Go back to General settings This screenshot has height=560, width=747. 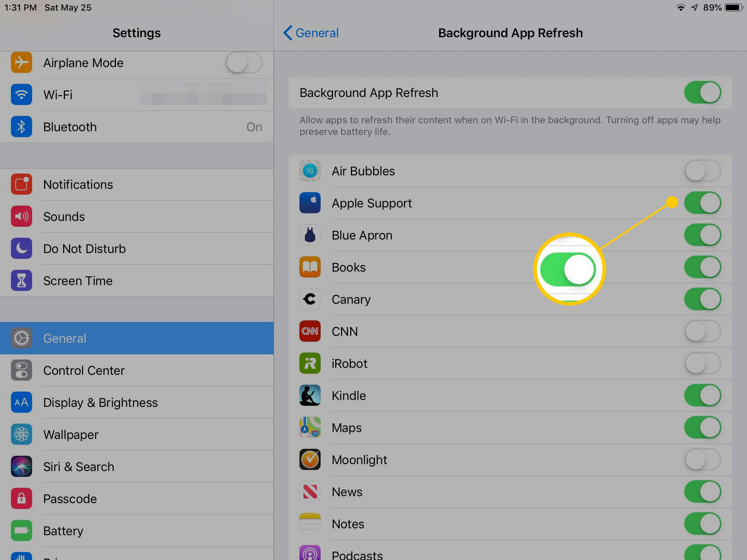click(x=311, y=33)
